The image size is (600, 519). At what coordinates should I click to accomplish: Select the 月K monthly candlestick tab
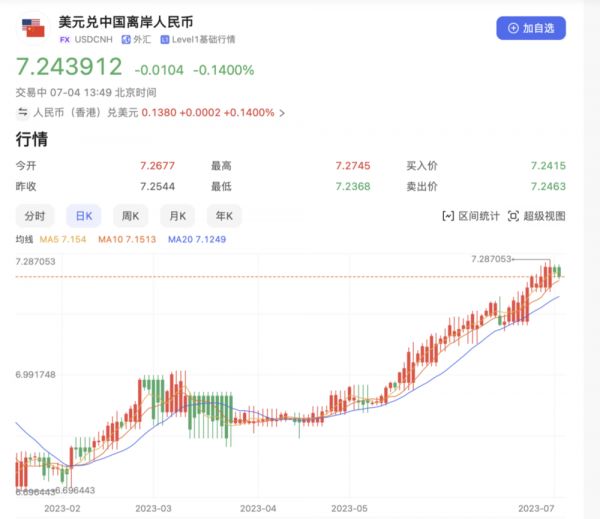coord(178,216)
